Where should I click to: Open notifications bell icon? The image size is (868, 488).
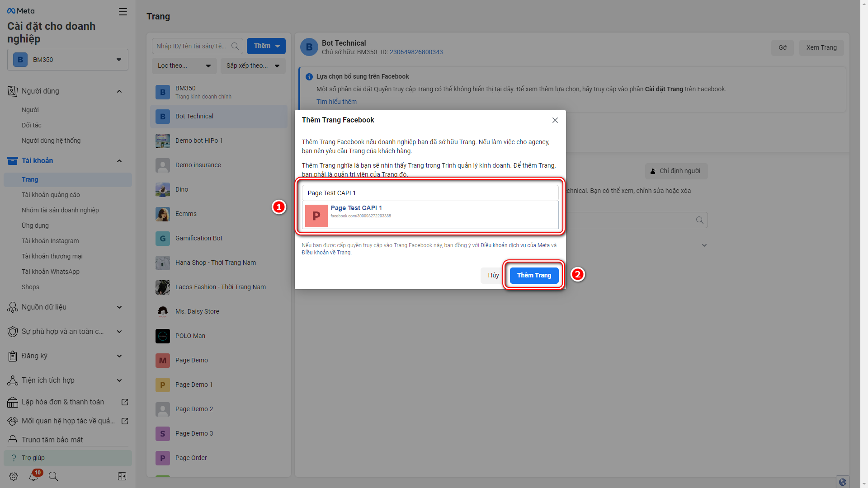pos(33,476)
